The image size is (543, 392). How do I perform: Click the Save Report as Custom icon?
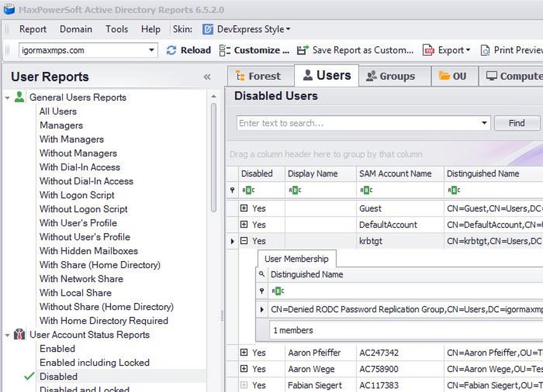[302, 49]
